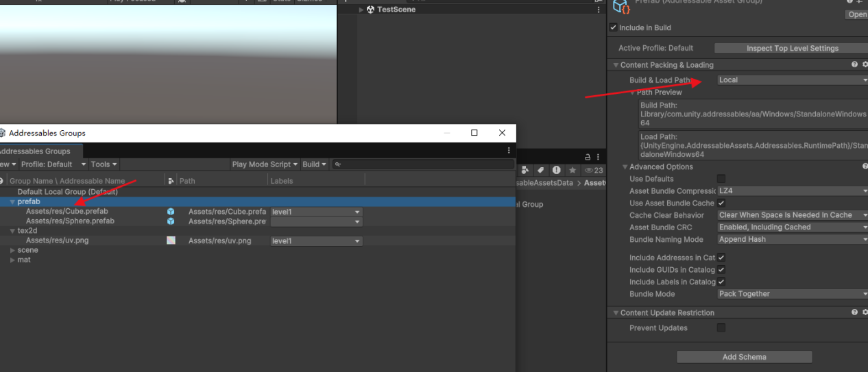Open the Bundle Mode dropdown showing Pack Together

(x=793, y=294)
